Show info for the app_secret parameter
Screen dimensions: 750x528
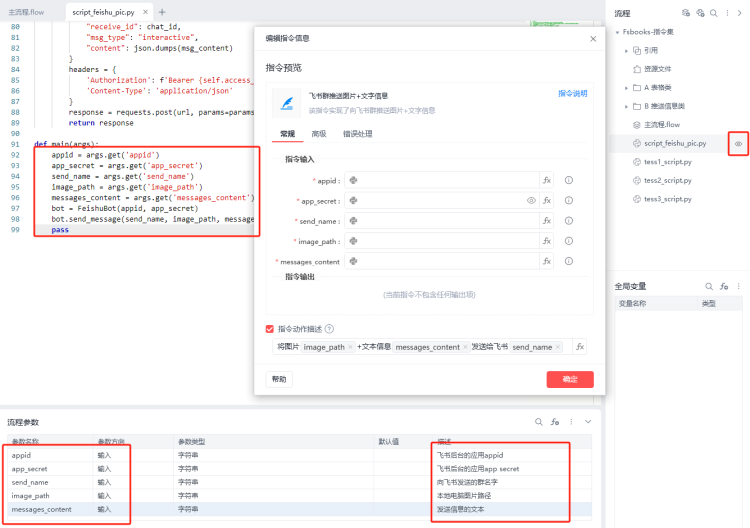[569, 200]
